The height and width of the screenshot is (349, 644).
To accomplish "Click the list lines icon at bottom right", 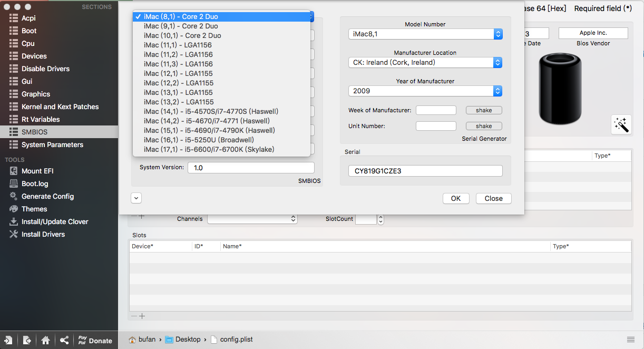I will click(x=630, y=339).
